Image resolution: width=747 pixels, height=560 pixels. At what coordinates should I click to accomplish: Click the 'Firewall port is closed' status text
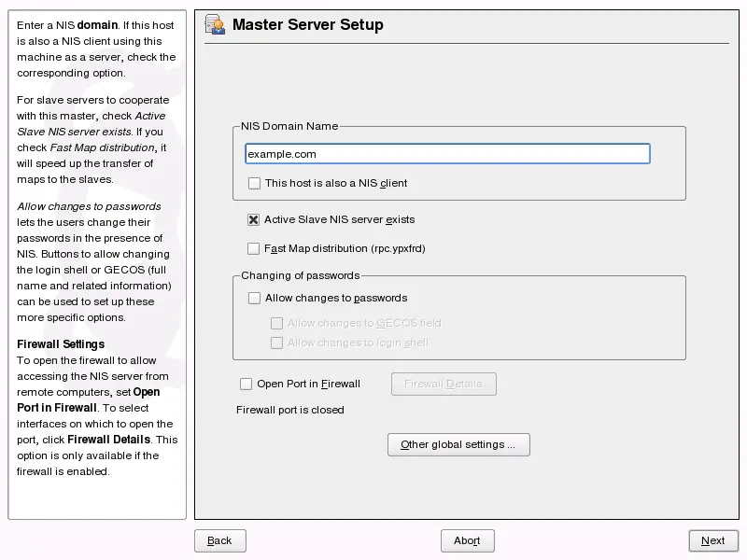[289, 410]
